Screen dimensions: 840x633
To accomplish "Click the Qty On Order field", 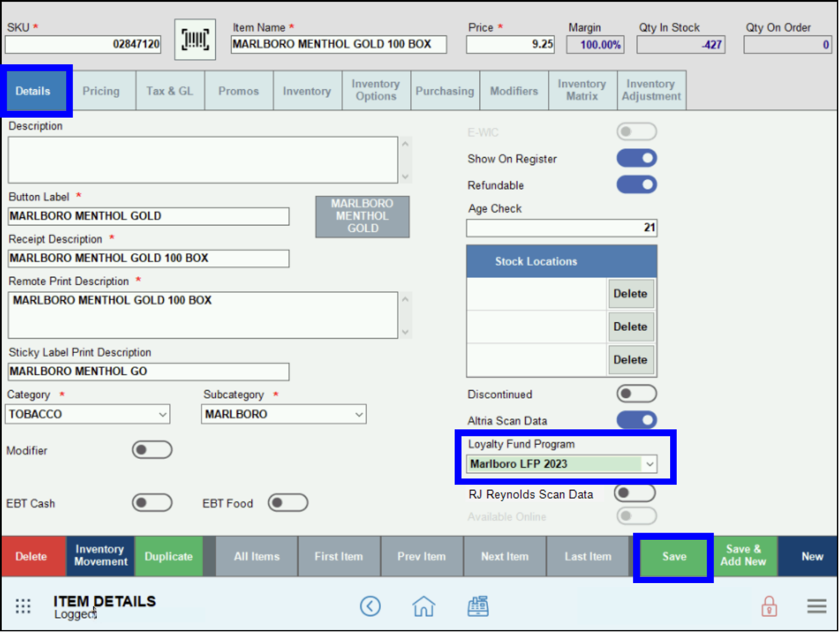I will pyautogui.click(x=788, y=45).
